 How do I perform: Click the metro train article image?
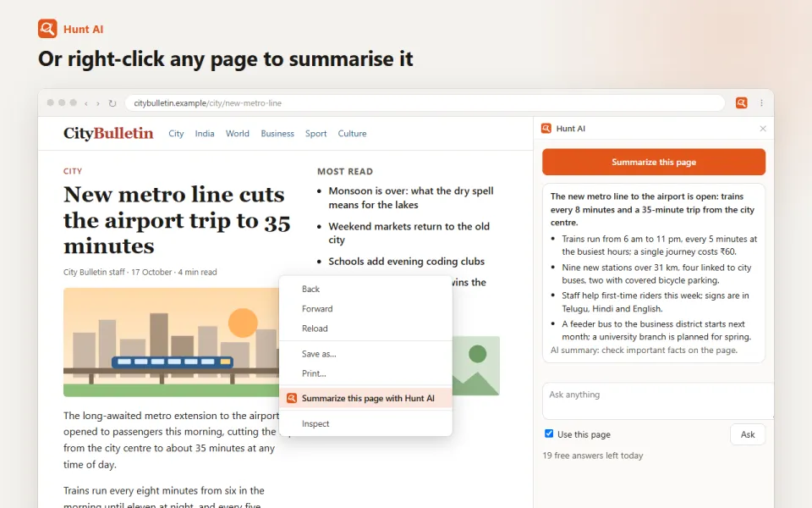172,342
